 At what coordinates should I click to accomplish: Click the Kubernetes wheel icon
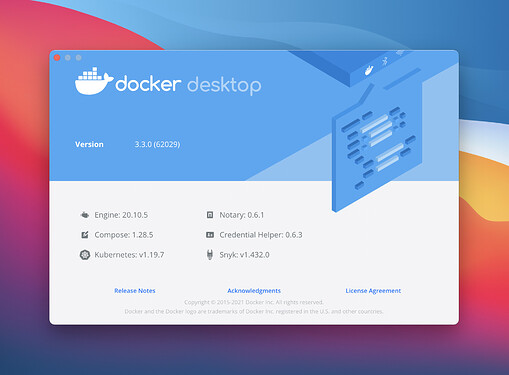pyautogui.click(x=85, y=255)
